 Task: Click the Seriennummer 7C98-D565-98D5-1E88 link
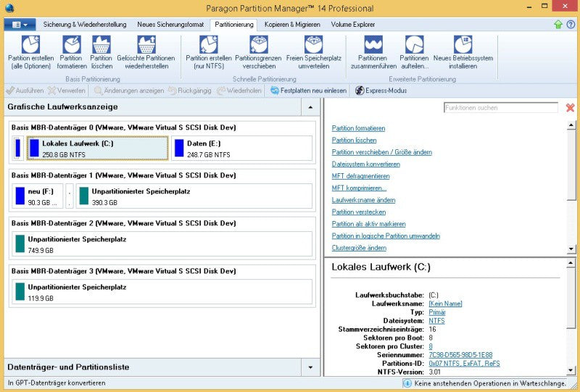[x=460, y=354]
